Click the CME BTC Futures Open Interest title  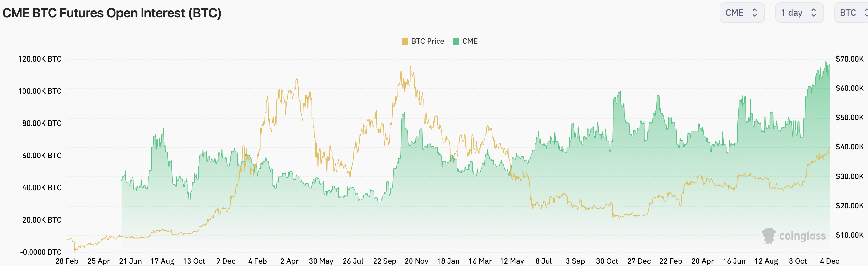click(x=112, y=13)
